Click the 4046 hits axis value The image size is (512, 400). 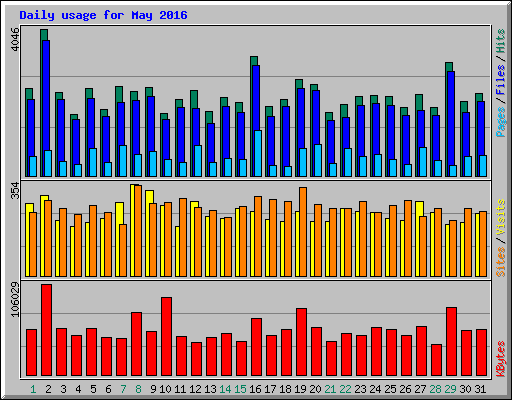(x=15, y=39)
